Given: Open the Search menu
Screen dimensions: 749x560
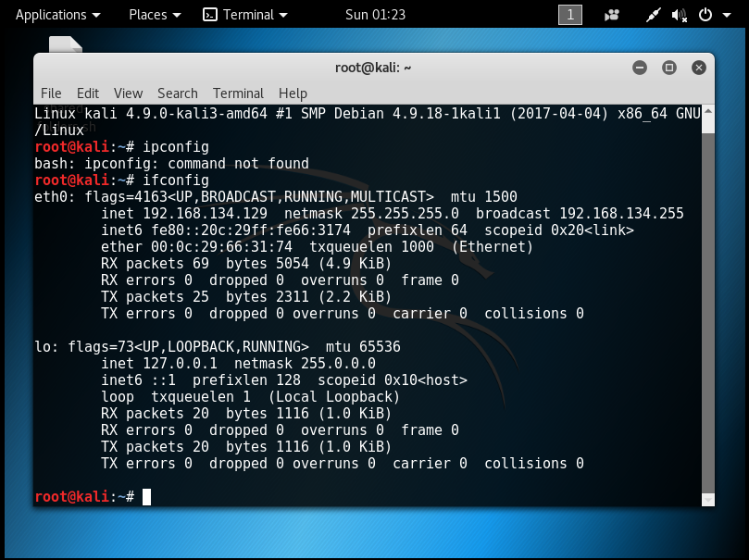Looking at the screenshot, I should (x=177, y=93).
